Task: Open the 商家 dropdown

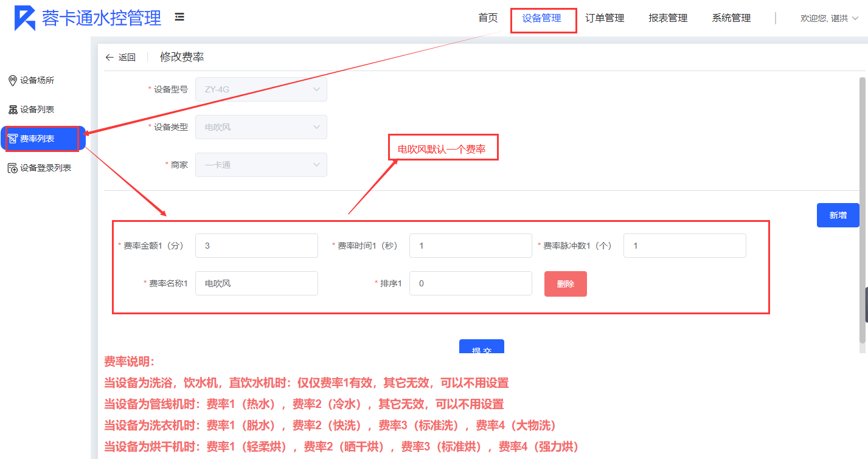Action: pos(261,165)
